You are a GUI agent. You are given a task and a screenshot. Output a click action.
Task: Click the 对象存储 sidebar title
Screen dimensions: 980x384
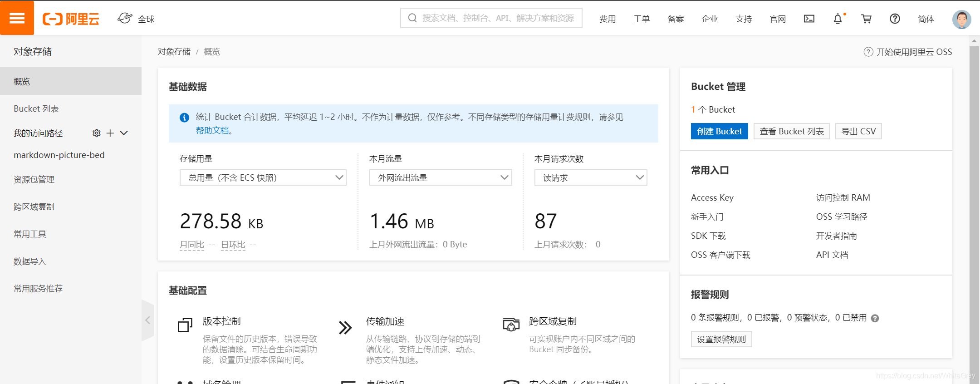click(33, 51)
